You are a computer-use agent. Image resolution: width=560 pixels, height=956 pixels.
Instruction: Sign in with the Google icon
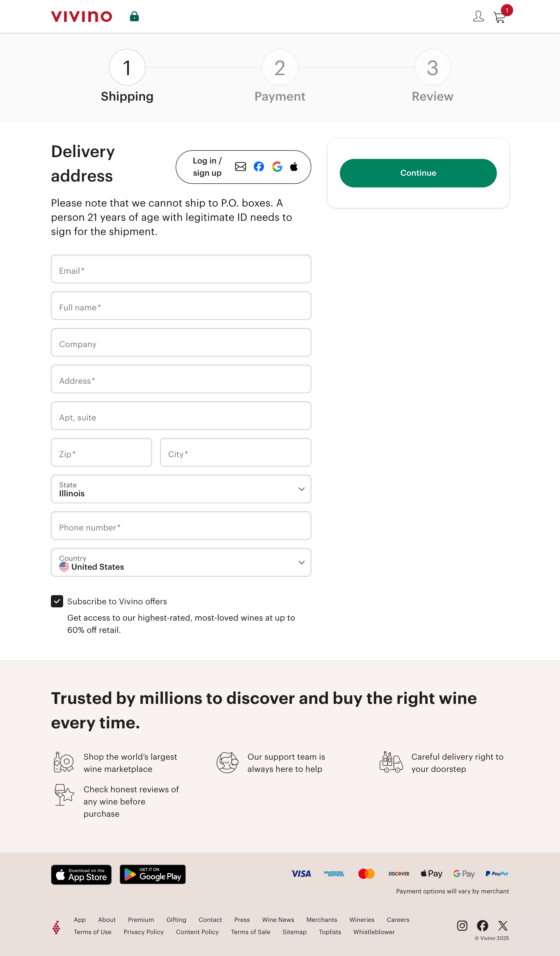pyautogui.click(x=277, y=167)
